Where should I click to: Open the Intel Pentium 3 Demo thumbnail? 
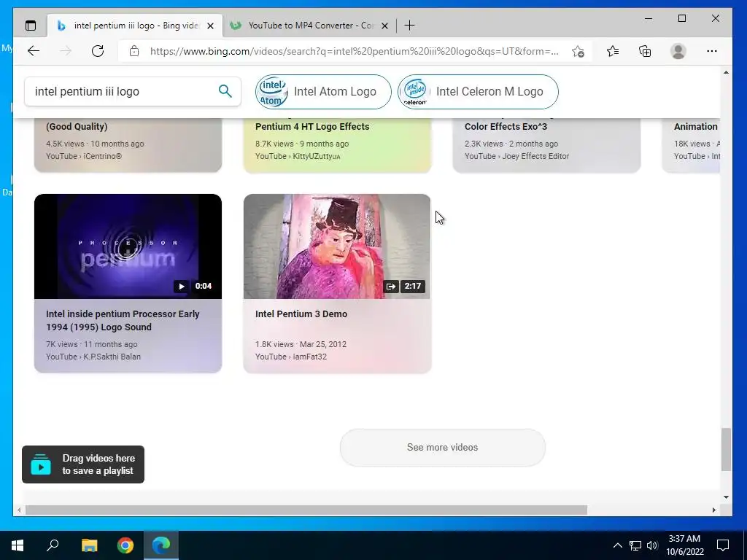click(x=337, y=246)
